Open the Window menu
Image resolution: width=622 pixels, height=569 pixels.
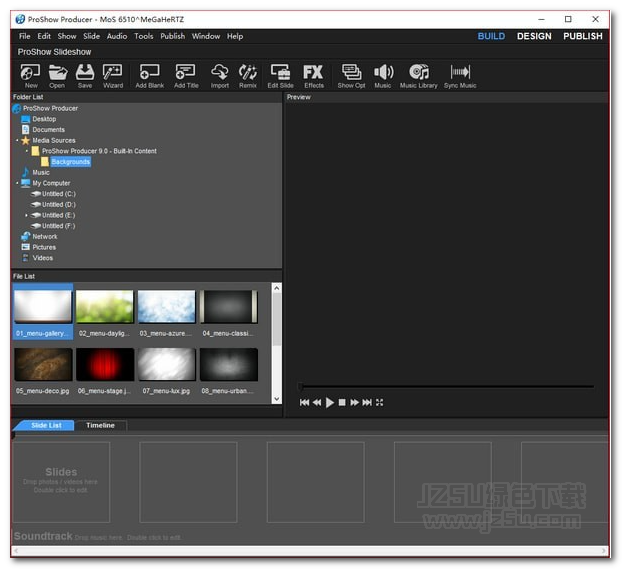[206, 36]
